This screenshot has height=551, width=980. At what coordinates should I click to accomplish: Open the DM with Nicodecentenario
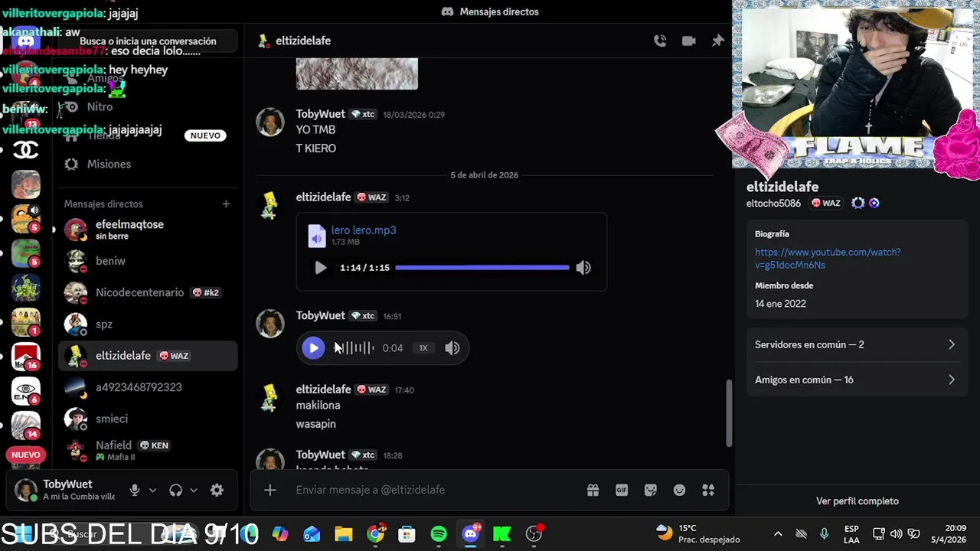[148, 292]
